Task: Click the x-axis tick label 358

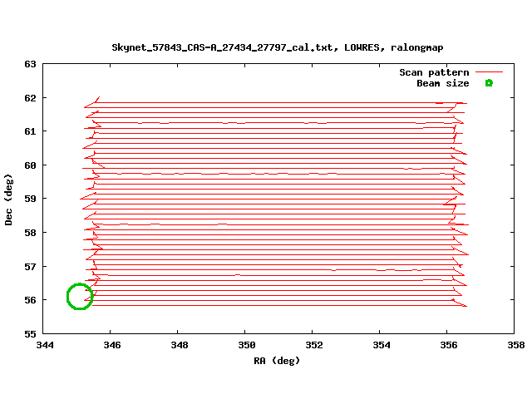Action: point(516,345)
